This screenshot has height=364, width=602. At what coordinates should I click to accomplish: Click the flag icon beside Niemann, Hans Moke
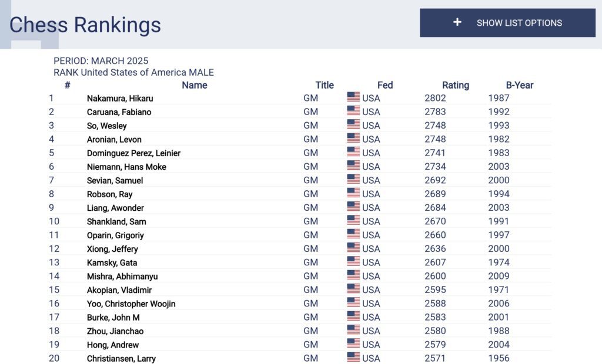[353, 166]
